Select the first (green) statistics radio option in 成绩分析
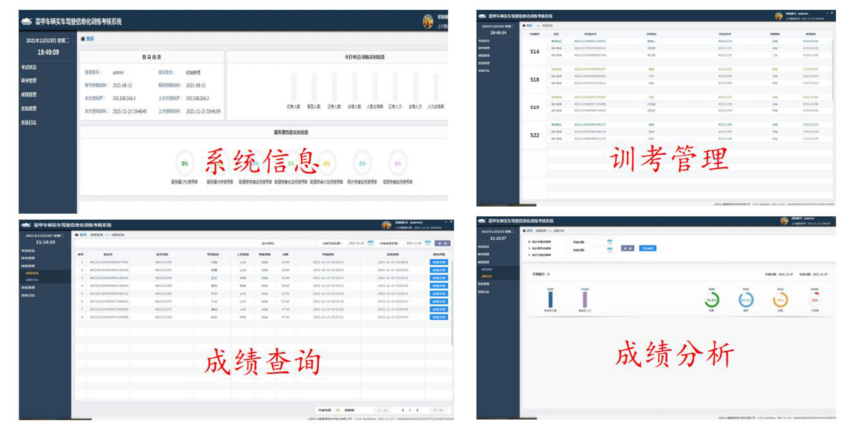 point(529,242)
